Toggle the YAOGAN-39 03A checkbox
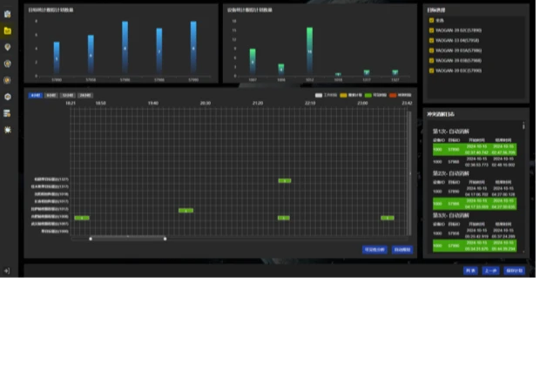The width and height of the screenshot is (540, 392). (x=431, y=51)
